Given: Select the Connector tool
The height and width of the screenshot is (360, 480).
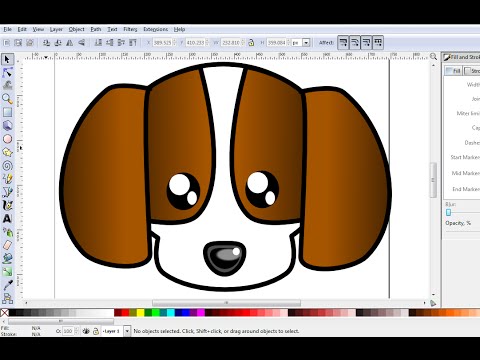Looking at the screenshot, I should click(x=7, y=298).
